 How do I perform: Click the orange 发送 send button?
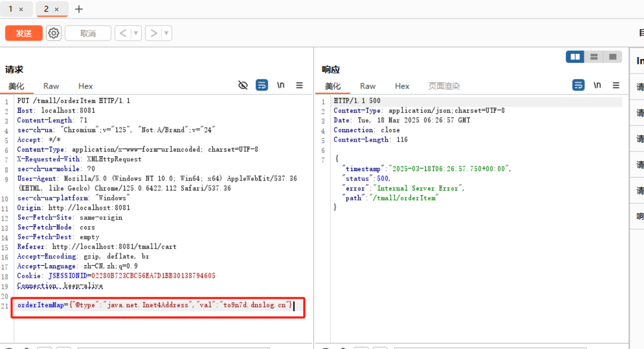pyautogui.click(x=24, y=33)
